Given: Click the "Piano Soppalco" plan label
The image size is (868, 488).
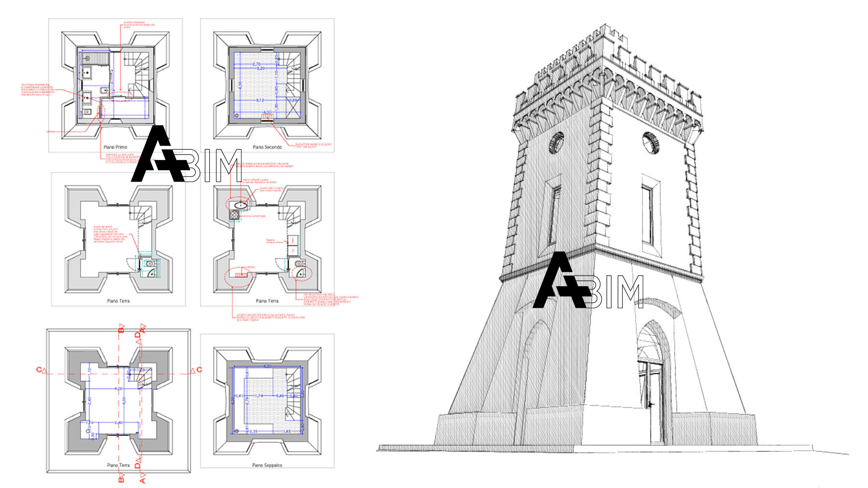Looking at the screenshot, I should [x=267, y=465].
